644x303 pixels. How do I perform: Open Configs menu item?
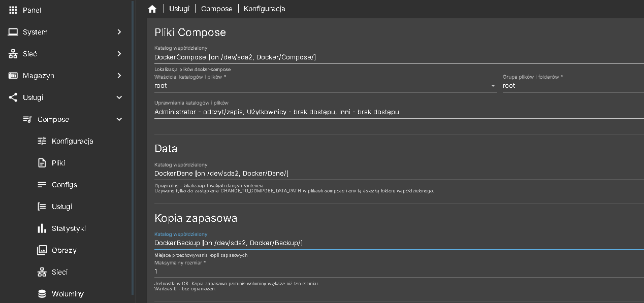click(x=65, y=185)
